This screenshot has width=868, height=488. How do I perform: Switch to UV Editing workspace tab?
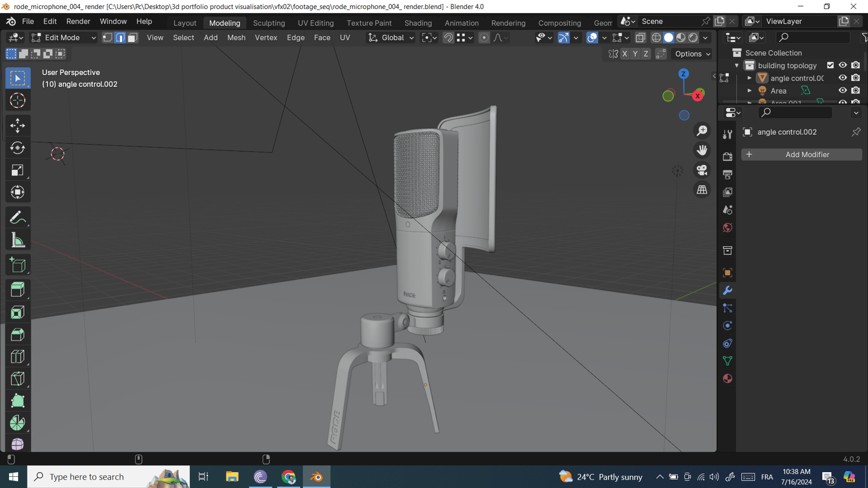coord(316,23)
